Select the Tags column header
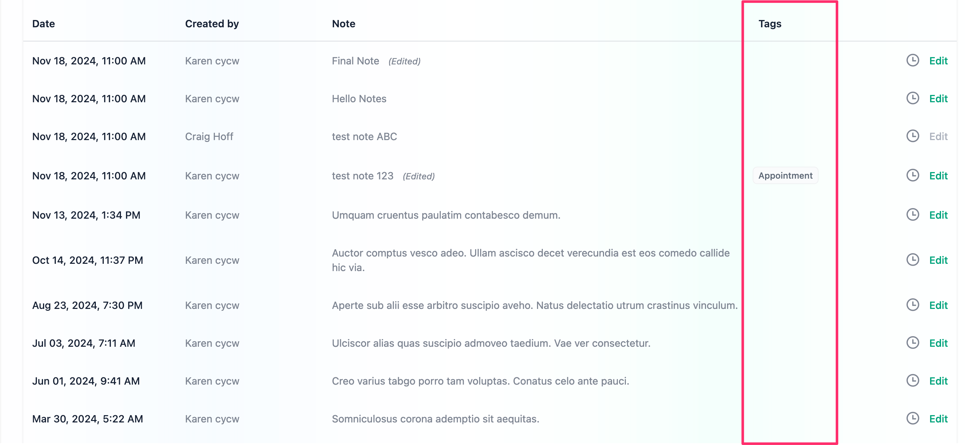 [x=770, y=24]
